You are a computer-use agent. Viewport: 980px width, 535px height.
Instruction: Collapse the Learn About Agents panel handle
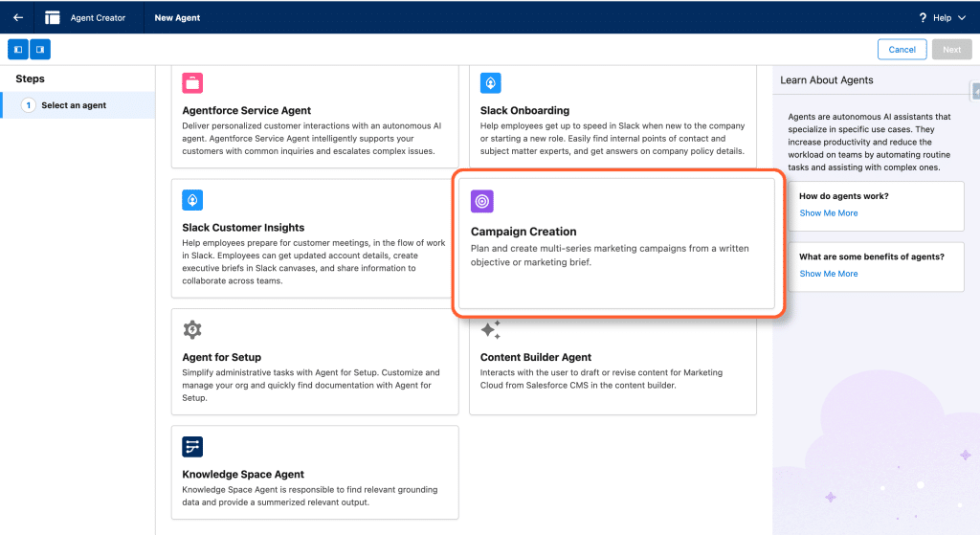click(x=975, y=91)
